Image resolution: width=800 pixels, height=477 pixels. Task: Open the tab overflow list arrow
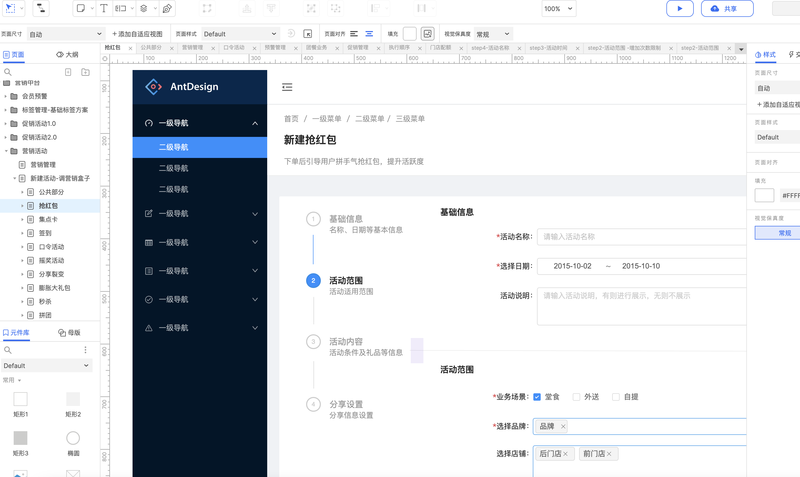pyautogui.click(x=741, y=49)
